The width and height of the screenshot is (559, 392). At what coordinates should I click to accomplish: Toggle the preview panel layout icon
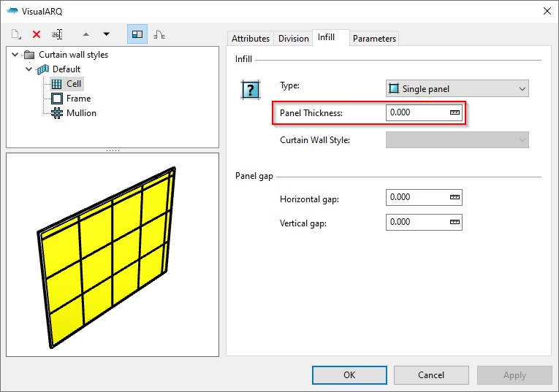(x=137, y=34)
